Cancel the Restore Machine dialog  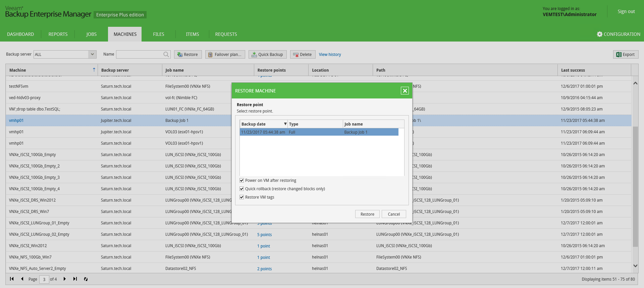[x=394, y=214]
